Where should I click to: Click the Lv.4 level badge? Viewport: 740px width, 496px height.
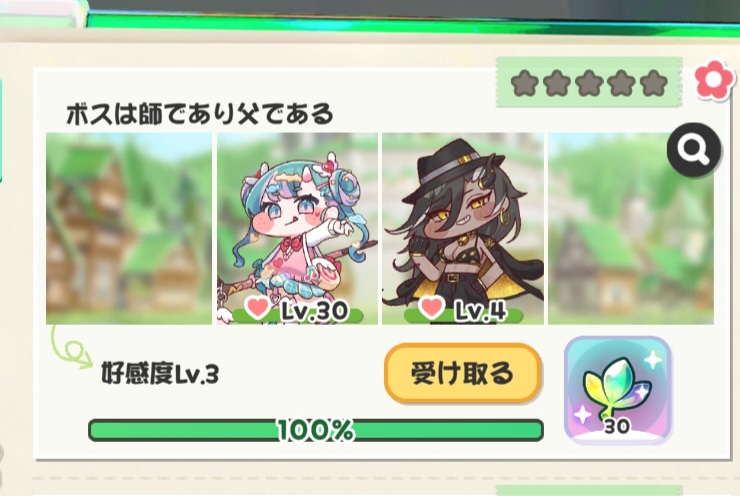[x=480, y=310]
